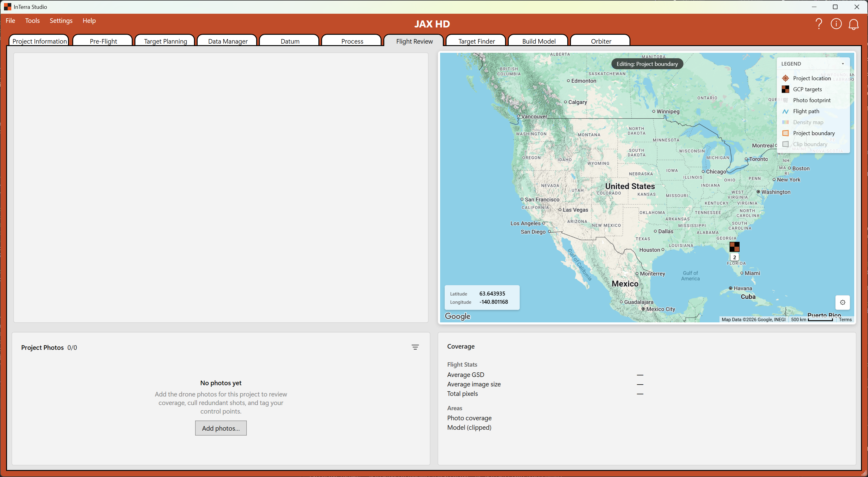This screenshot has height=477, width=868.
Task: Open the Help menu
Action: 89,20
